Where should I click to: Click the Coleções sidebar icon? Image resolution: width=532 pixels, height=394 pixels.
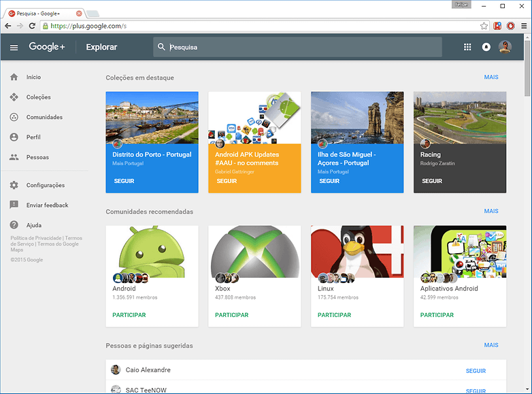(14, 97)
